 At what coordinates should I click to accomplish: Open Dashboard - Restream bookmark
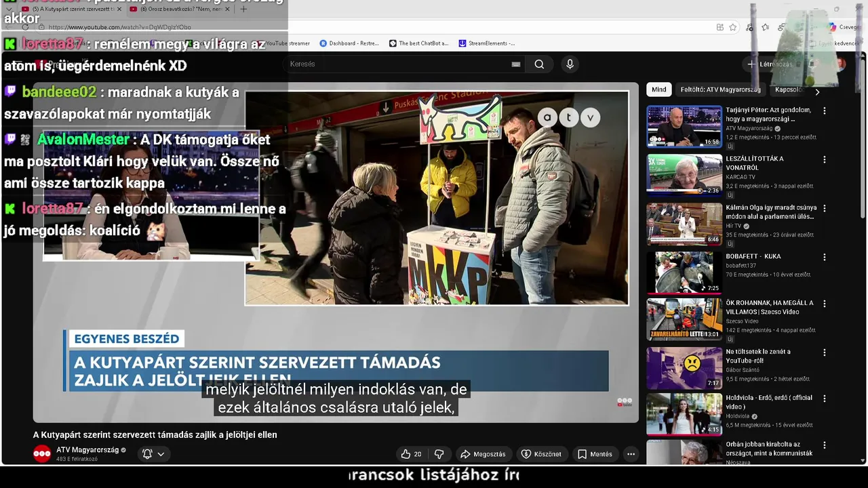[349, 43]
